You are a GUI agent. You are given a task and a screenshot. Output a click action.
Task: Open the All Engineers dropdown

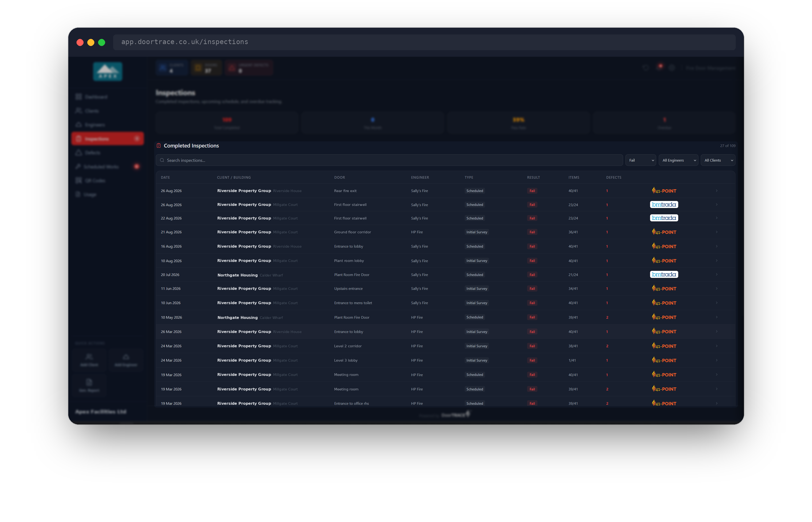click(678, 160)
